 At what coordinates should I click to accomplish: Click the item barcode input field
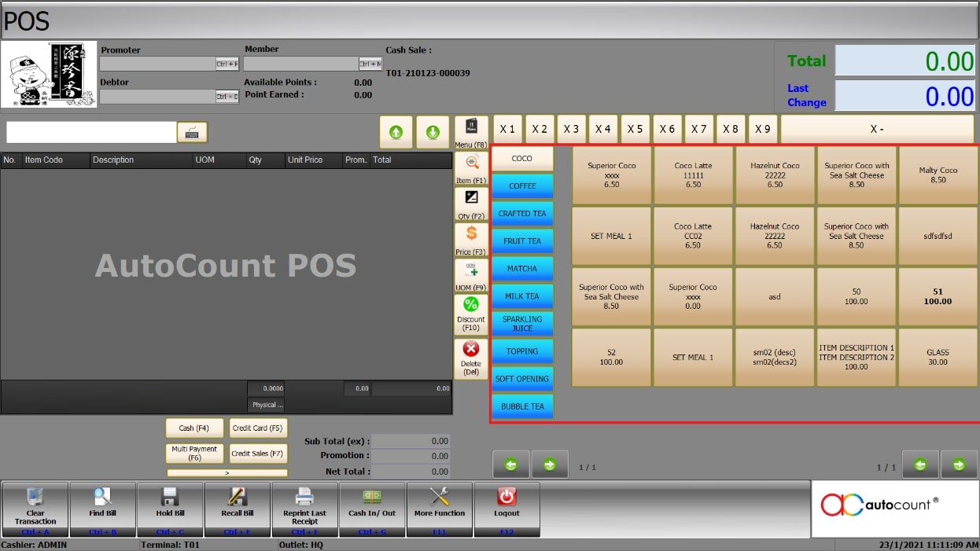pyautogui.click(x=91, y=132)
